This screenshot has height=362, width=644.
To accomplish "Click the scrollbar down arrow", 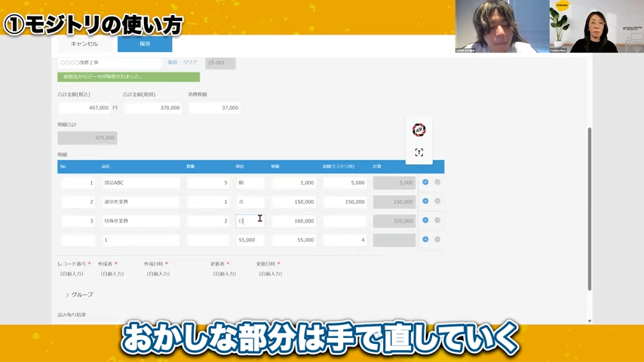I will point(590,321).
